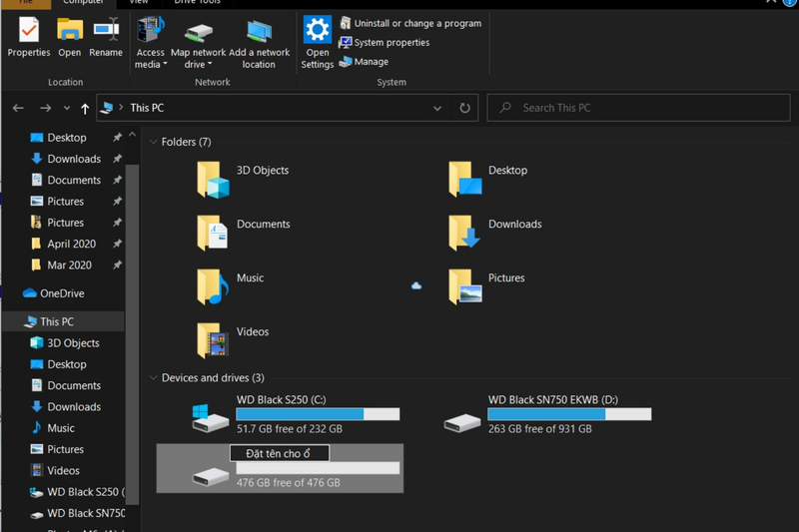This screenshot has width=799, height=532.
Task: Select the WD Black SN750 EKWB (D:) drive
Action: pos(546,414)
